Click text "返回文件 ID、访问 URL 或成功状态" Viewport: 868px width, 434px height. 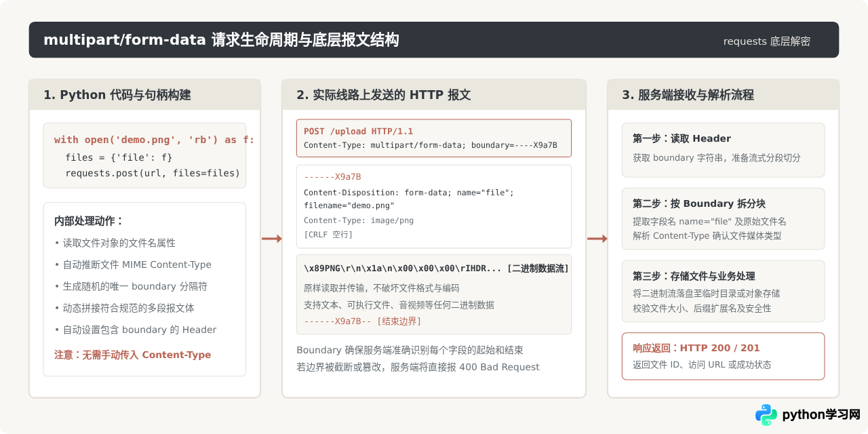(702, 365)
